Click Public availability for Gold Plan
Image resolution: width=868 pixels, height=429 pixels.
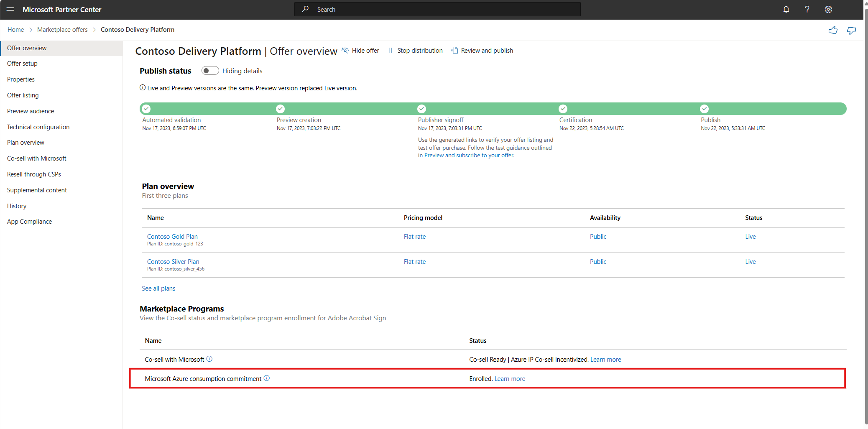(x=598, y=237)
